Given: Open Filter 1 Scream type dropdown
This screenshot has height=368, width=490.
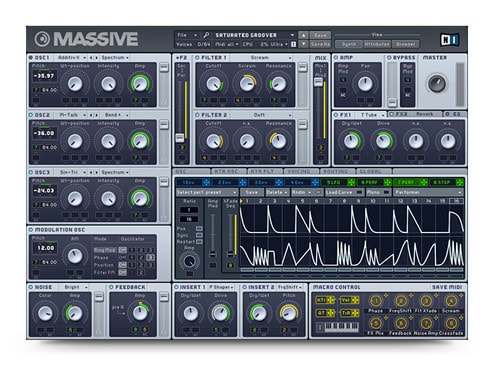Looking at the screenshot, I should [x=262, y=58].
